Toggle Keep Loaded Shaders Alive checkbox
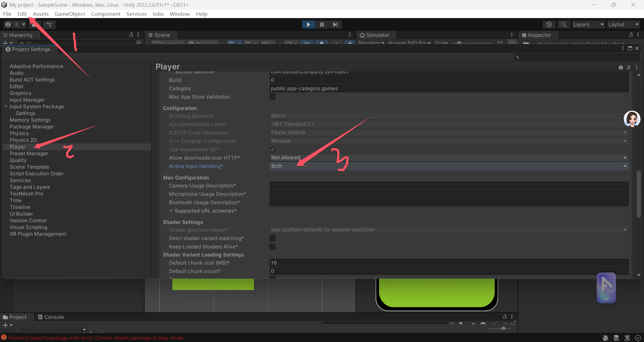Screen dimensions: 644x342 pos(273,247)
